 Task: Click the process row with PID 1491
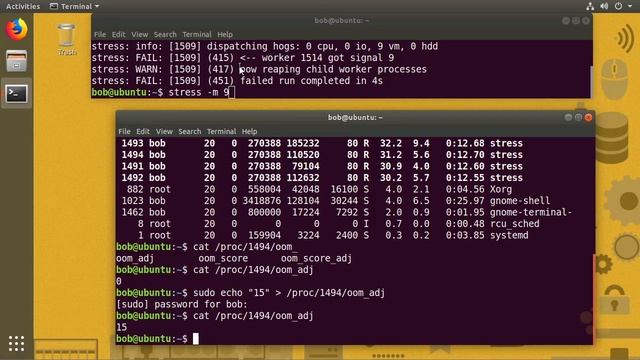pos(322,166)
